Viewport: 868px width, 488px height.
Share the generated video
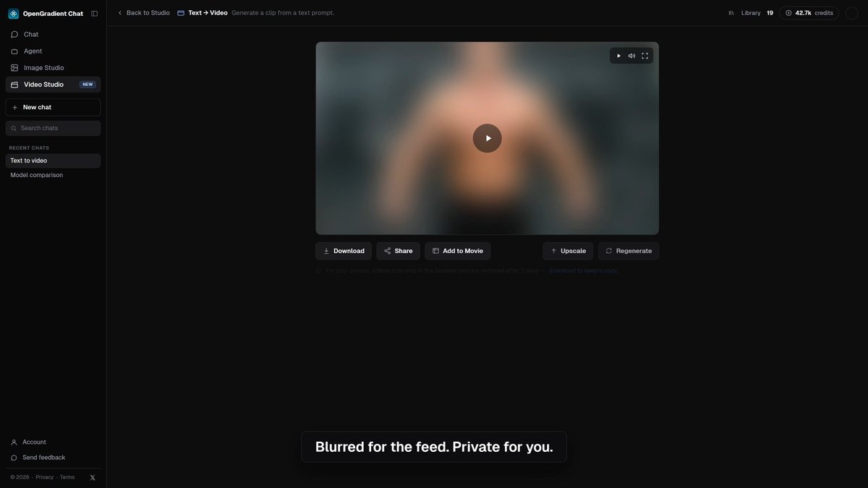[x=398, y=251]
